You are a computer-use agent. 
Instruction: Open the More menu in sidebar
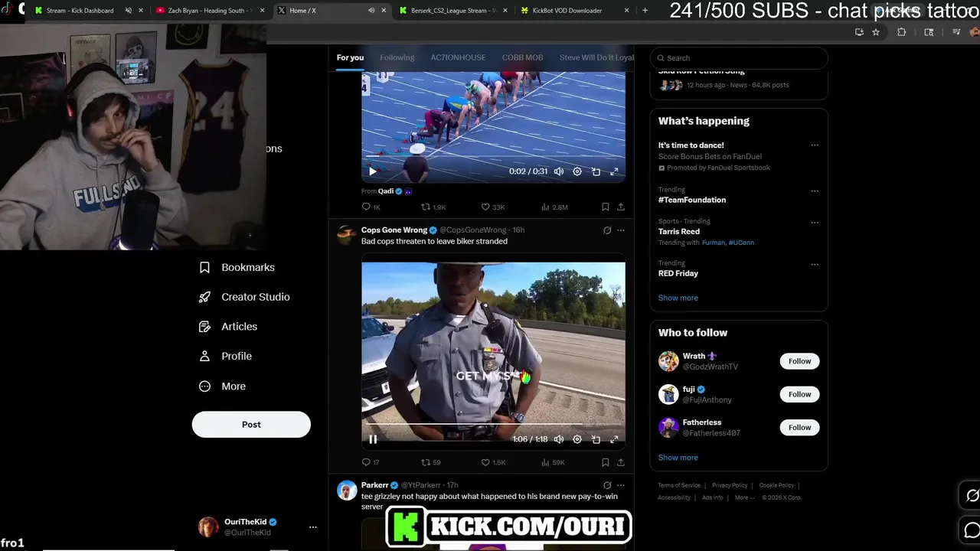tap(222, 386)
